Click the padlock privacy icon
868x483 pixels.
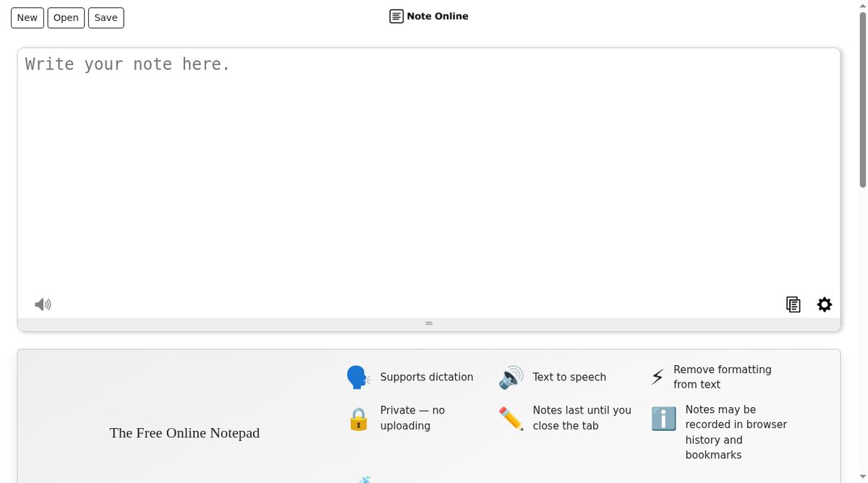pos(359,419)
